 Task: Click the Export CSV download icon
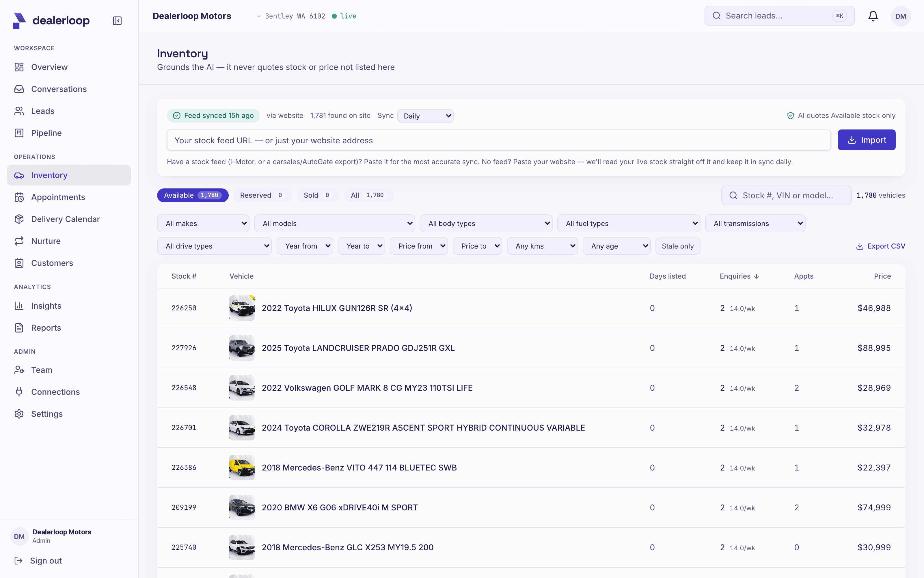[860, 246]
